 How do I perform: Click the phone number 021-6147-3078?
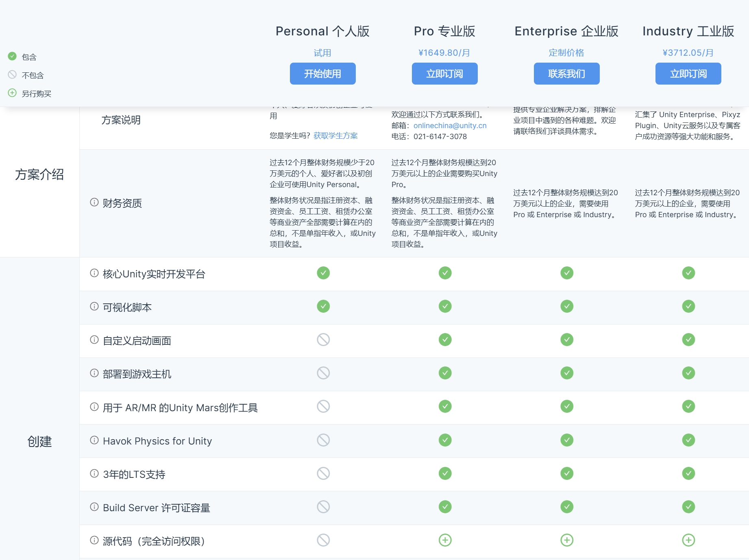pyautogui.click(x=440, y=137)
